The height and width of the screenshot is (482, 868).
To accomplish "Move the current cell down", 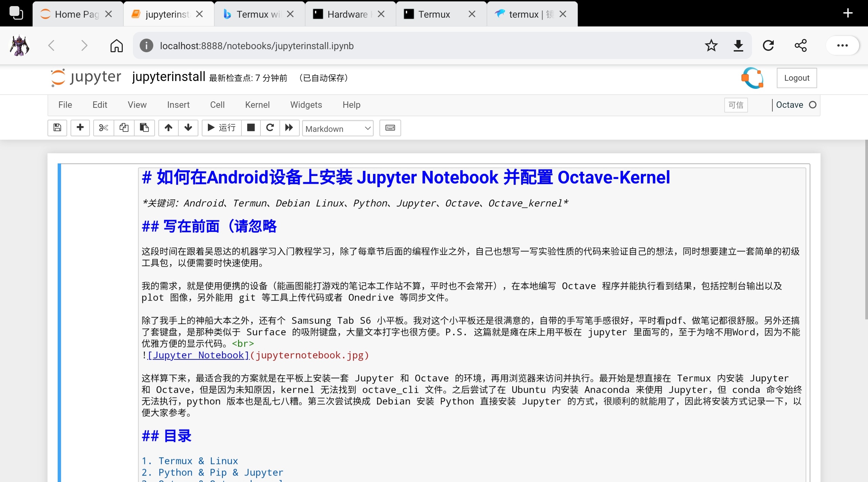I will (x=188, y=128).
